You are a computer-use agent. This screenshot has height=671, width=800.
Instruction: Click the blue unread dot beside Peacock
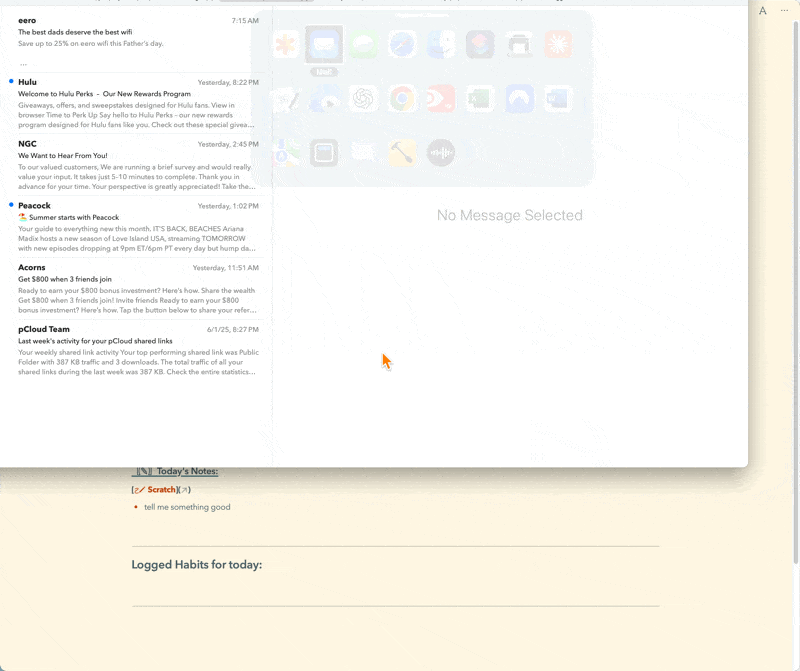(11, 205)
